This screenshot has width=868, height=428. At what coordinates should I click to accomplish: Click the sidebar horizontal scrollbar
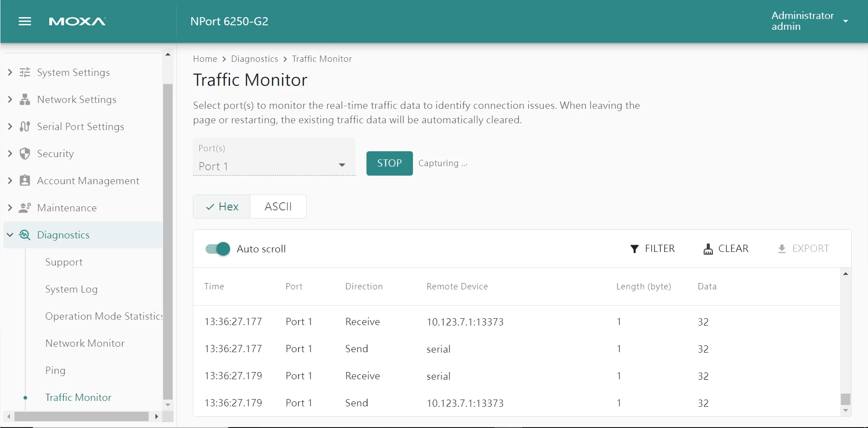81,416
